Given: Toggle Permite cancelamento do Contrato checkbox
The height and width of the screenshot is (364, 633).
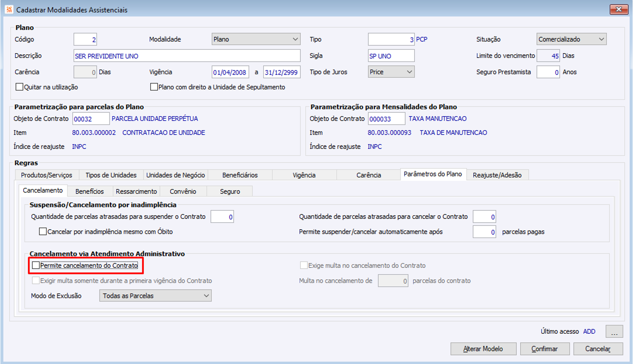Looking at the screenshot, I should click(x=36, y=265).
